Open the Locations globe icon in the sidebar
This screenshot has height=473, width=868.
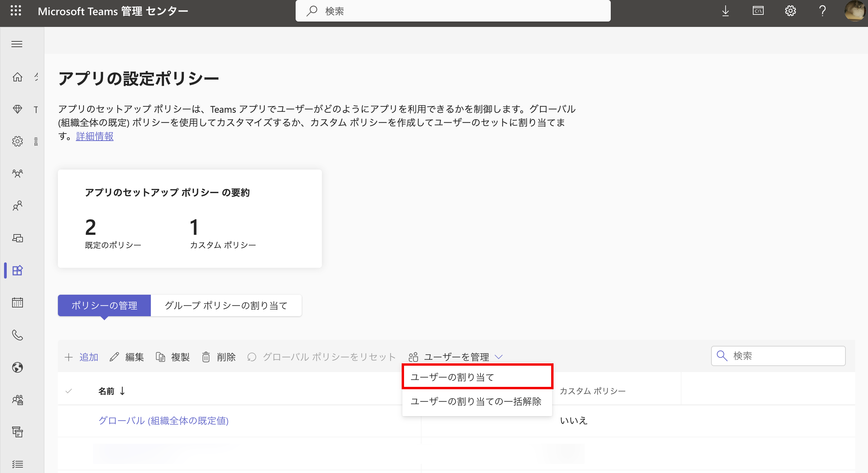point(17,367)
